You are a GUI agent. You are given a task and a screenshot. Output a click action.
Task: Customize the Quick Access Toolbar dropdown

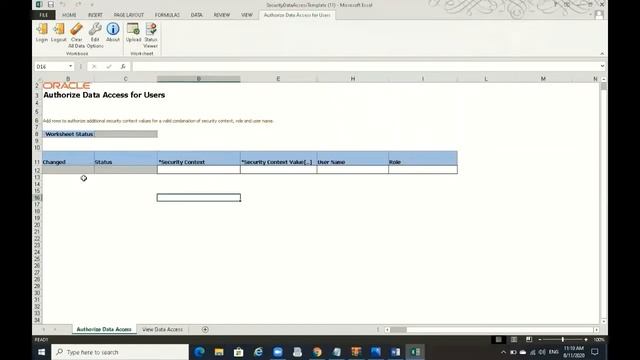[x=91, y=4]
